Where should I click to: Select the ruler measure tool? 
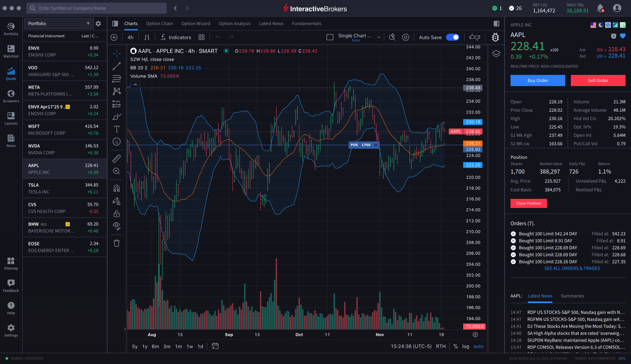117,158
